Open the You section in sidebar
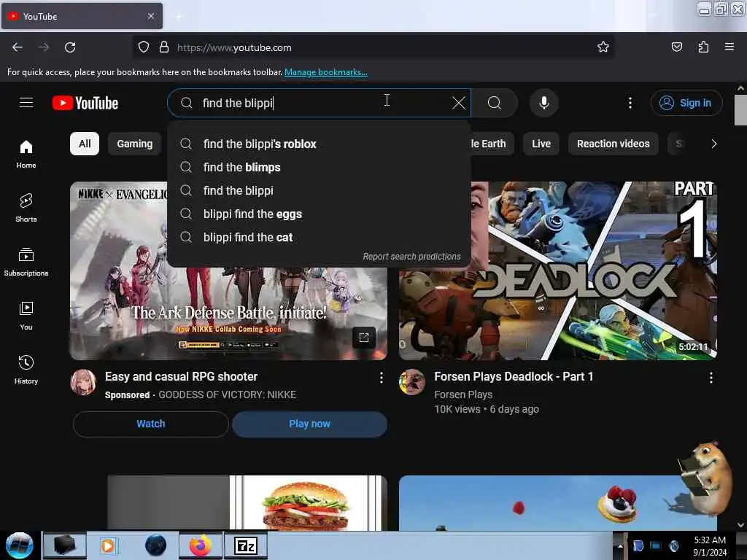The image size is (747, 560). (26, 316)
